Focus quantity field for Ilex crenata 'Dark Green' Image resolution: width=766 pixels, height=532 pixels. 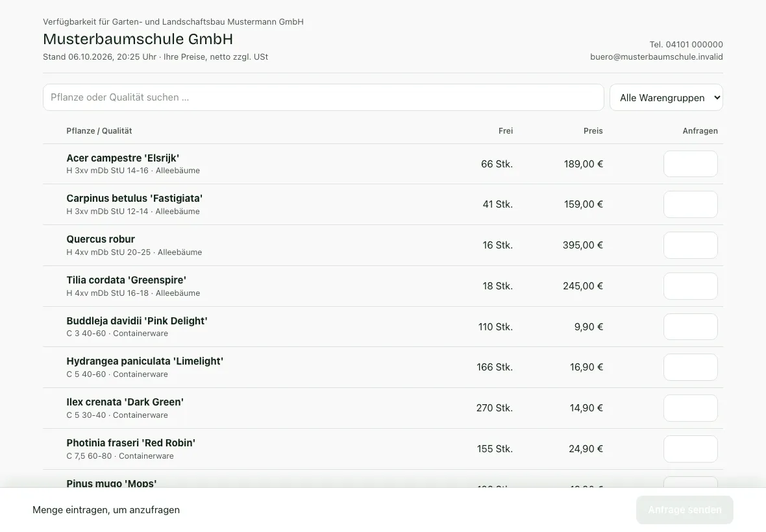pos(690,408)
